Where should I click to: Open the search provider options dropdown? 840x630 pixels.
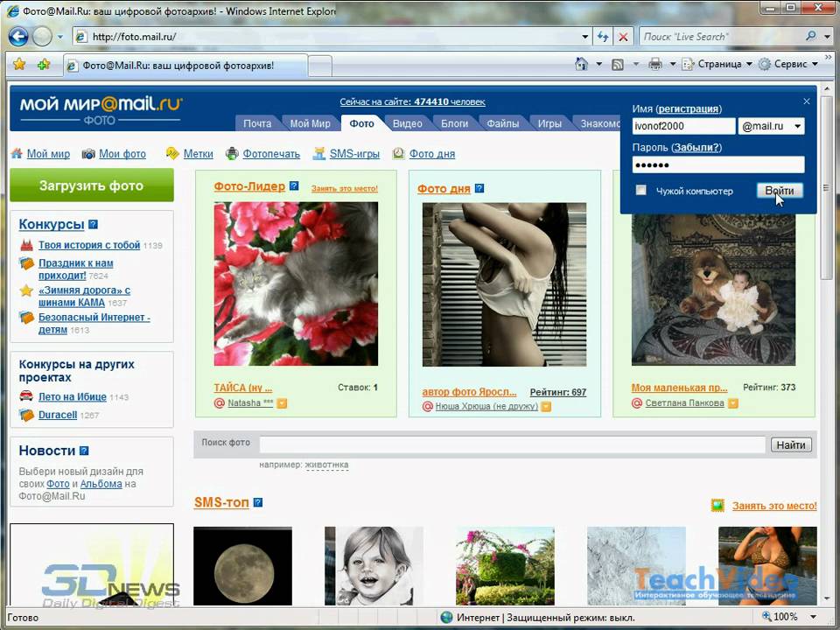828,37
